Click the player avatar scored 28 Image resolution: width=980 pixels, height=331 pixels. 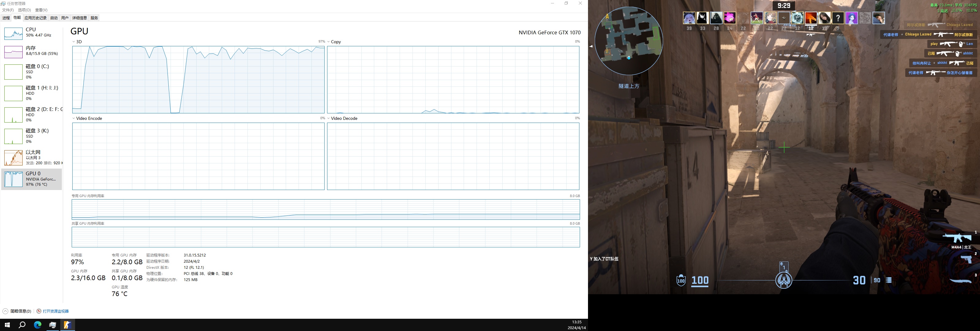pyautogui.click(x=716, y=18)
